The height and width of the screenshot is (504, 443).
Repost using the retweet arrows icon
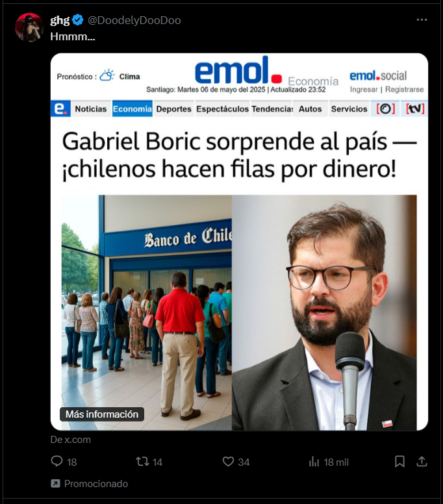142,462
